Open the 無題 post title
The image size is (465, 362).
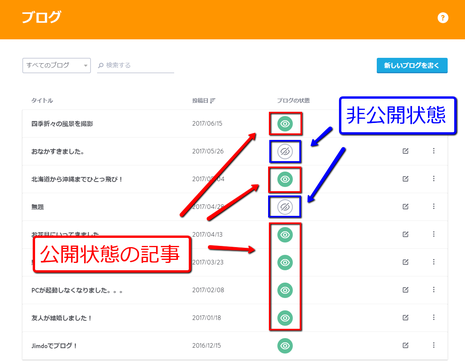(38, 207)
